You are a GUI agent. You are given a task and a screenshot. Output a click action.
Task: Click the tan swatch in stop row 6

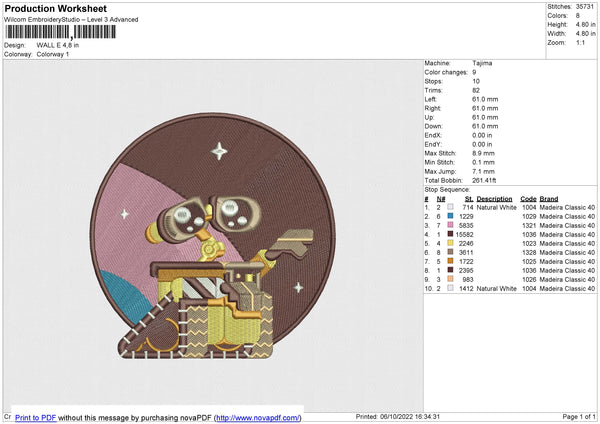coord(450,252)
